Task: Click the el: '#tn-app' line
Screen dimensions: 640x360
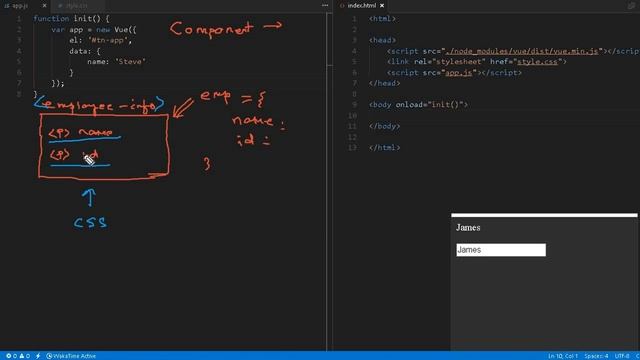Action: (100, 40)
